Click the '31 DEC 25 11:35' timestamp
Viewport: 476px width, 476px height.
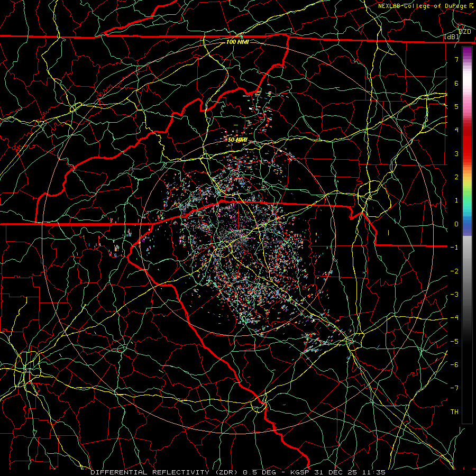coord(349,472)
